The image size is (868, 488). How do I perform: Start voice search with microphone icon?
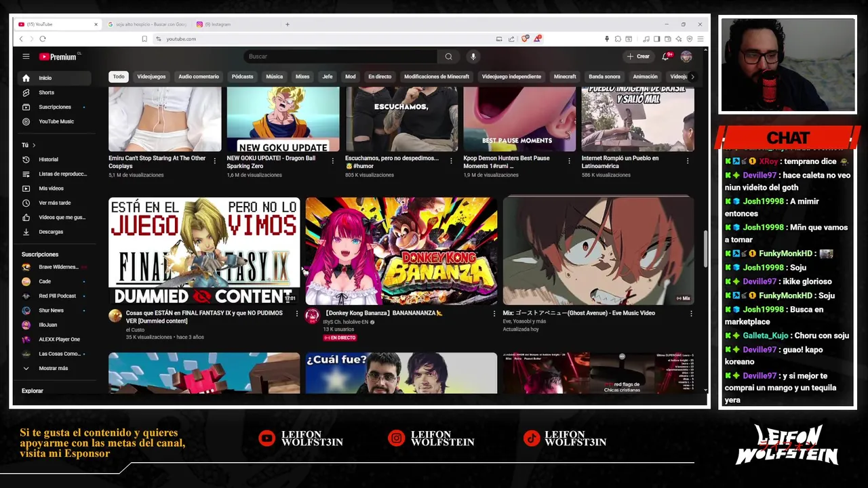[473, 57]
